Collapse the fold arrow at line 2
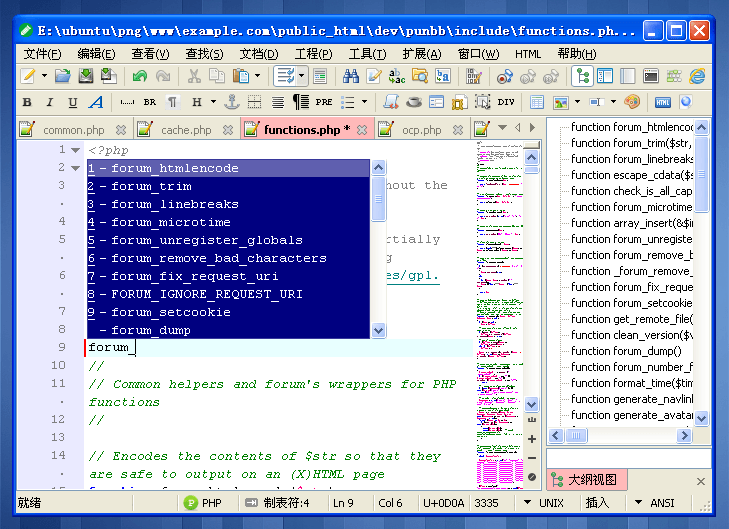 pos(76,168)
